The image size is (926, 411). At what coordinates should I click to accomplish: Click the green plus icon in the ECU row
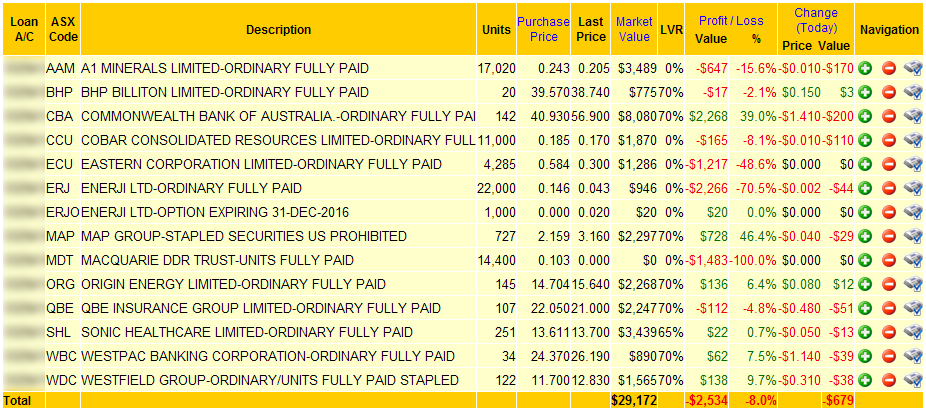click(865, 165)
